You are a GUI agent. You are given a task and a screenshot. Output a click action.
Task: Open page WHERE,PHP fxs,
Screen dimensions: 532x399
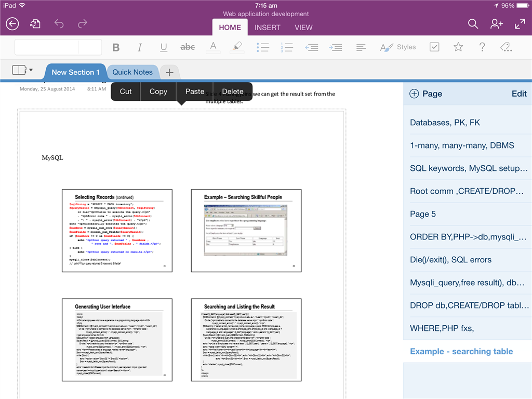tap(468, 328)
